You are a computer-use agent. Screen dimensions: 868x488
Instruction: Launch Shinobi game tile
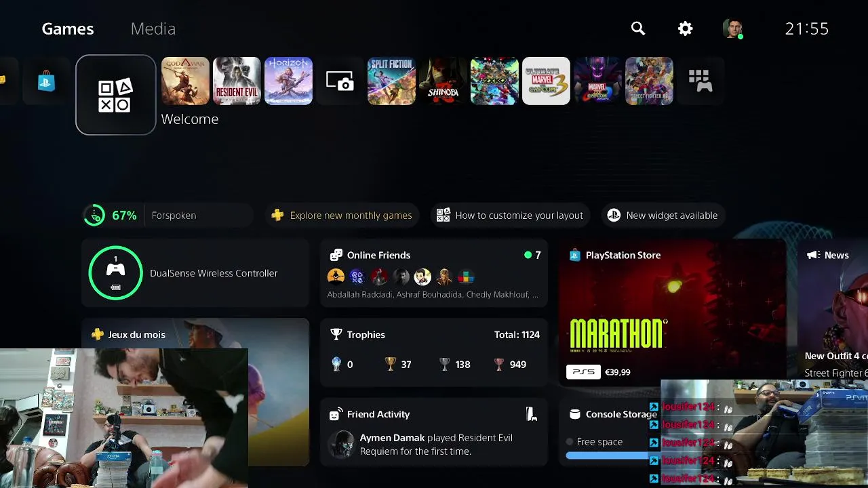click(443, 81)
